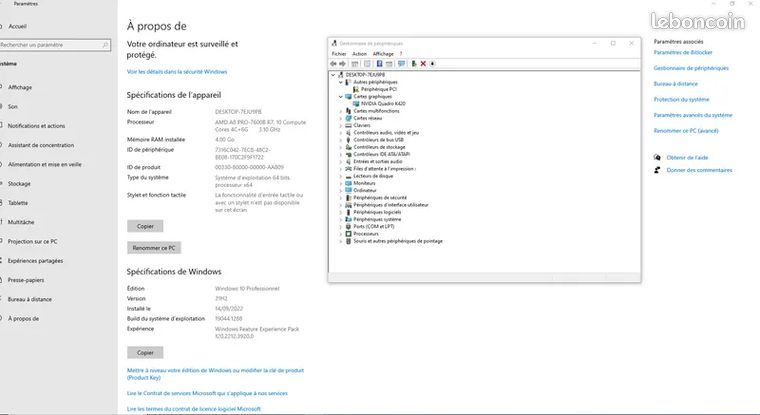Click Renommer ce PC (avancé) link
This screenshot has width=760, height=415.
(x=686, y=131)
